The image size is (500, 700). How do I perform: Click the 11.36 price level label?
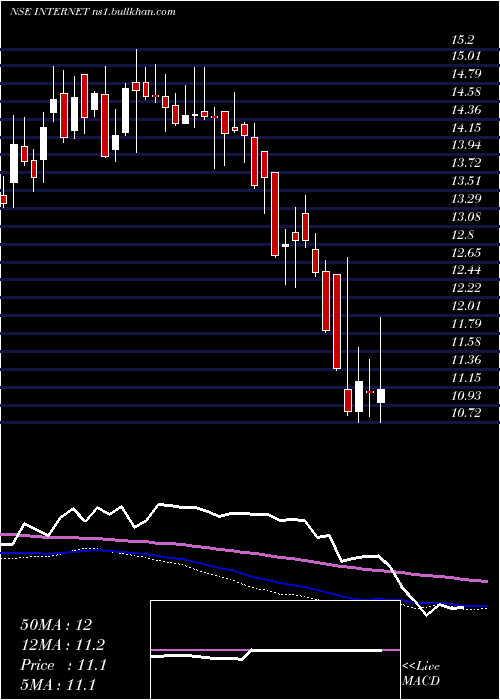[x=466, y=359]
